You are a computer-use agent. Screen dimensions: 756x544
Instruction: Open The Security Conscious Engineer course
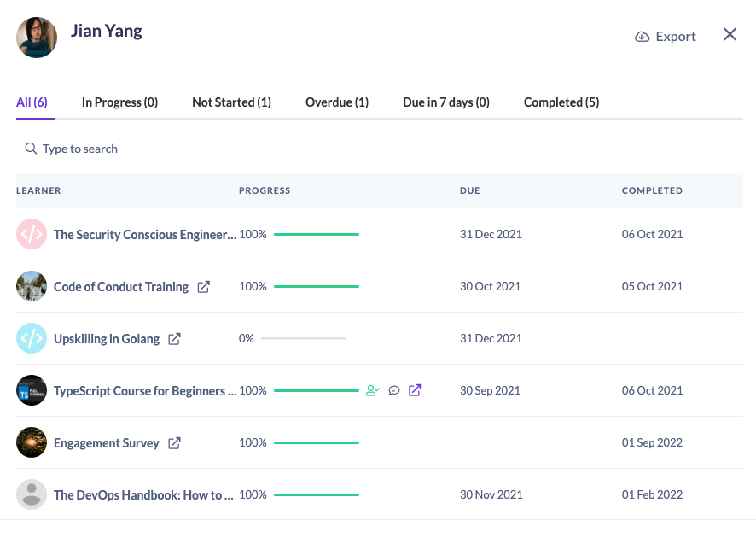click(x=145, y=234)
